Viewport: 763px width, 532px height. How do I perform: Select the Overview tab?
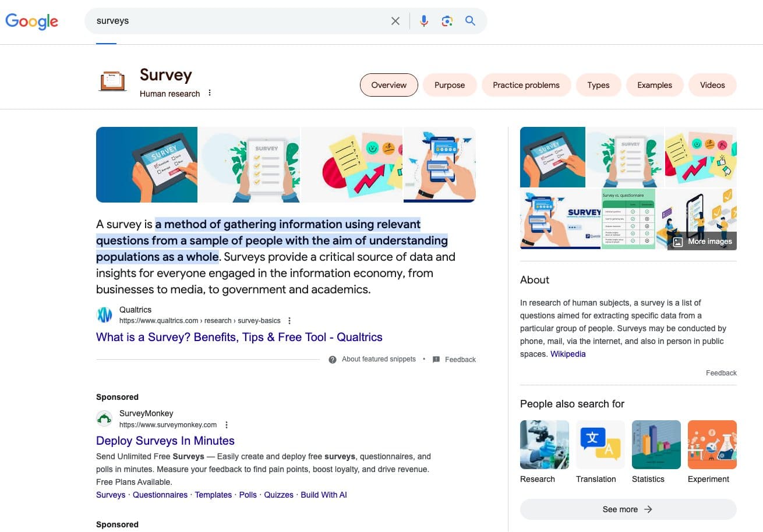389,85
